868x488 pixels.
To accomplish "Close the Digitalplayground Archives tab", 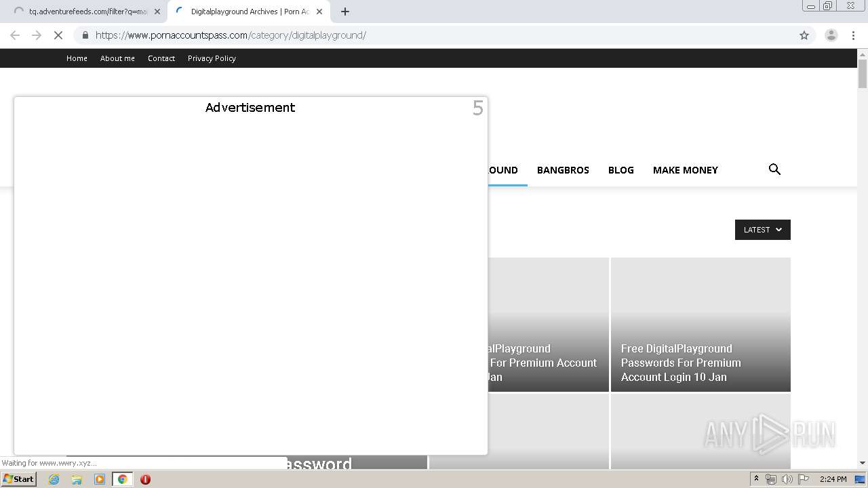I will coord(319,12).
